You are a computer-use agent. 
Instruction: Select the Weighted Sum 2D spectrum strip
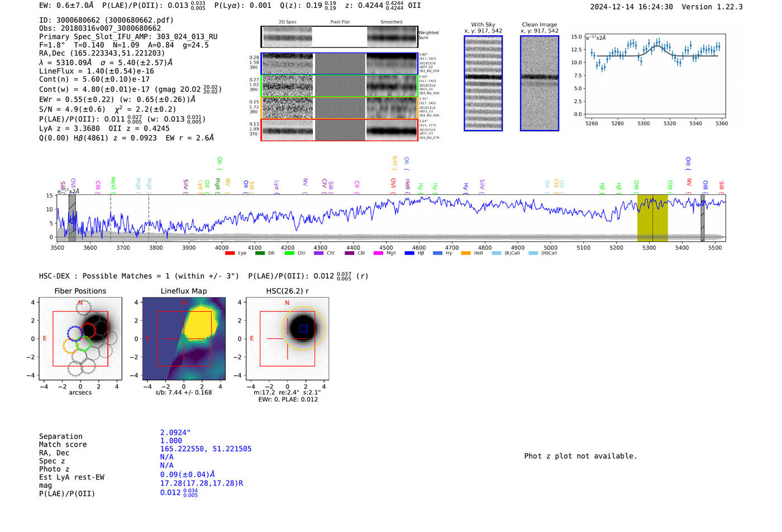click(x=340, y=37)
